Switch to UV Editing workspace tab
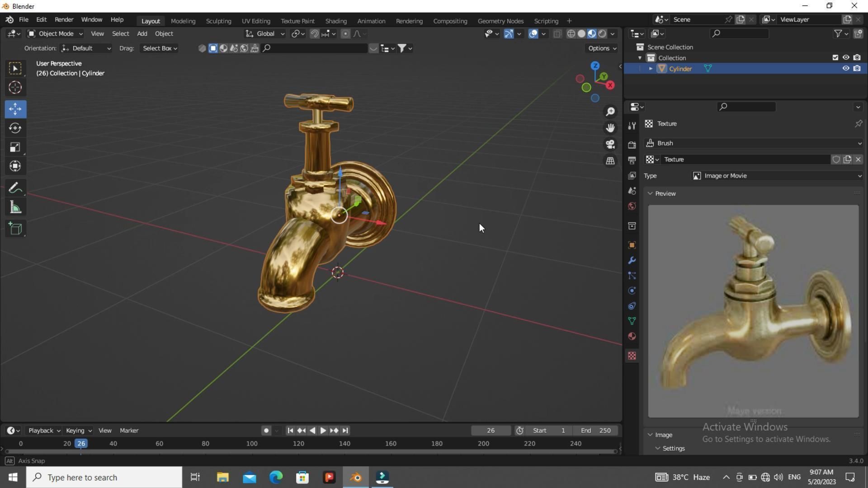The width and height of the screenshot is (868, 488). tap(256, 21)
